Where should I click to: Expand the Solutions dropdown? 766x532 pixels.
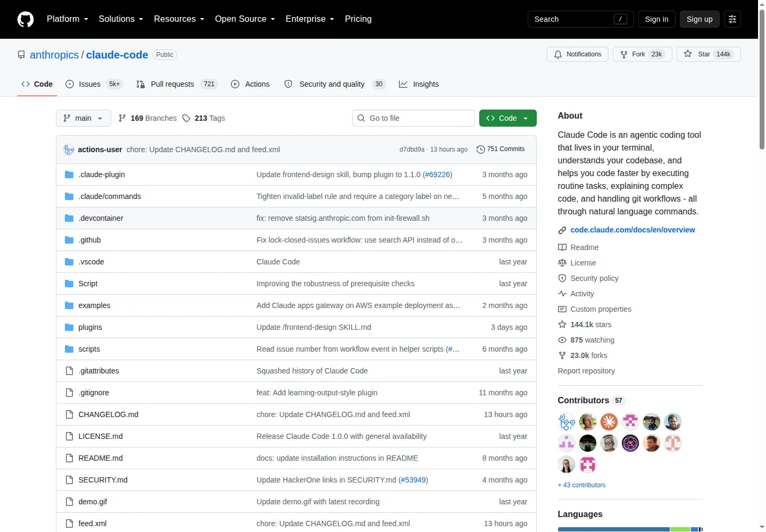(121, 19)
